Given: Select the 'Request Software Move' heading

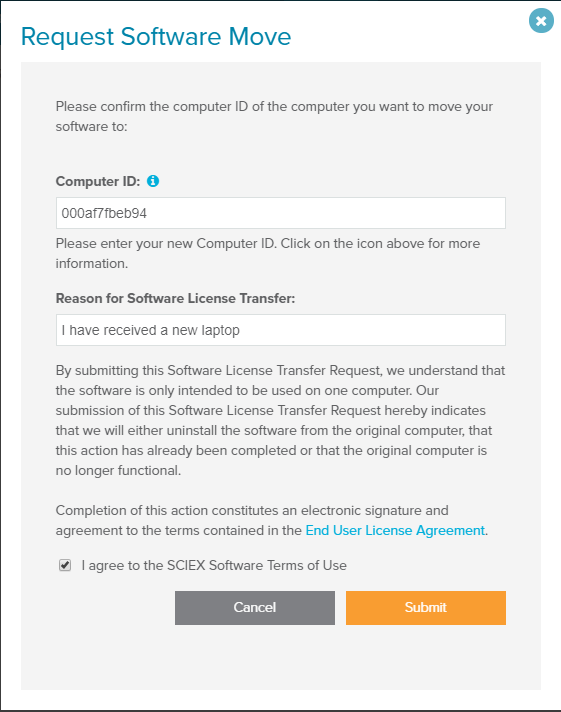Looking at the screenshot, I should tap(156, 36).
